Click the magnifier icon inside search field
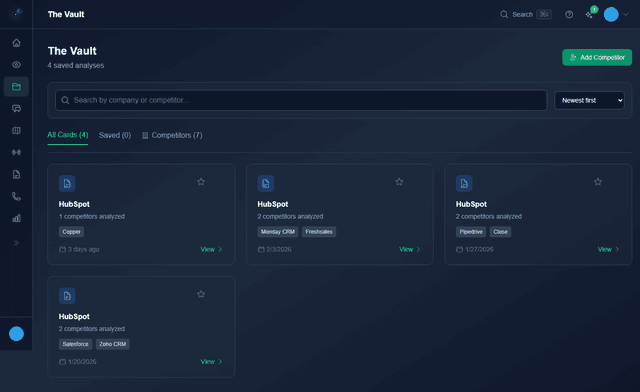Image resolution: width=640 pixels, height=392 pixels. 65,100
